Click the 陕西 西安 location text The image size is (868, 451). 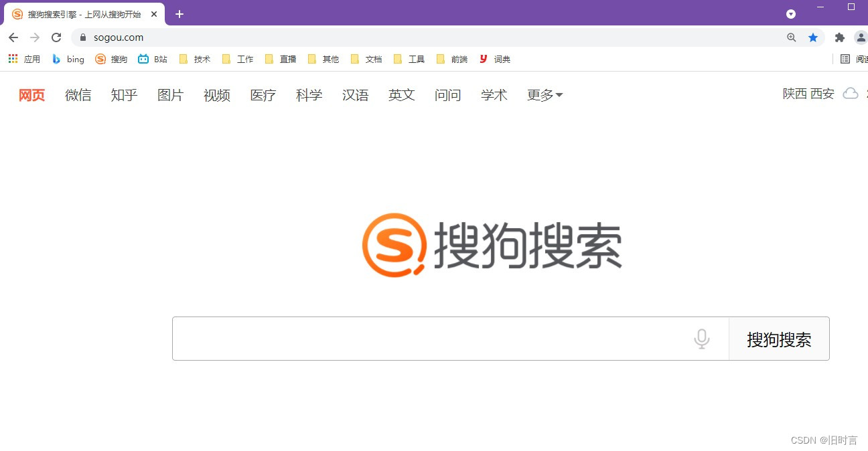tap(808, 94)
